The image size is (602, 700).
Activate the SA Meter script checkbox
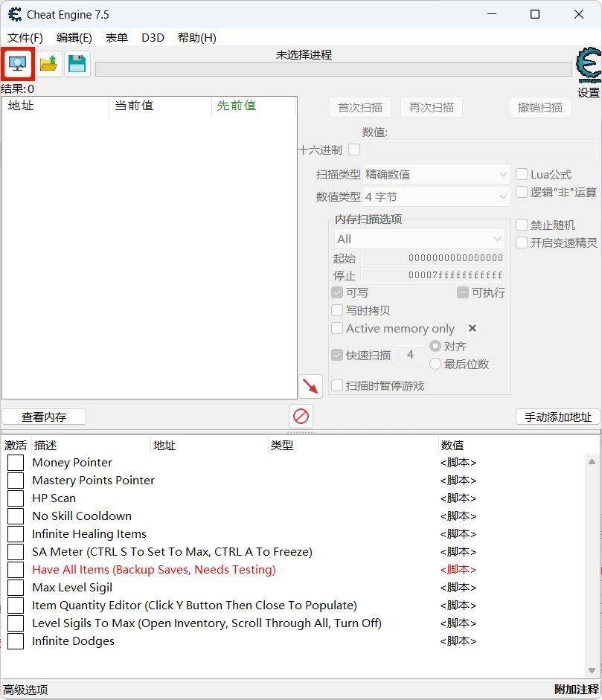[x=16, y=552]
